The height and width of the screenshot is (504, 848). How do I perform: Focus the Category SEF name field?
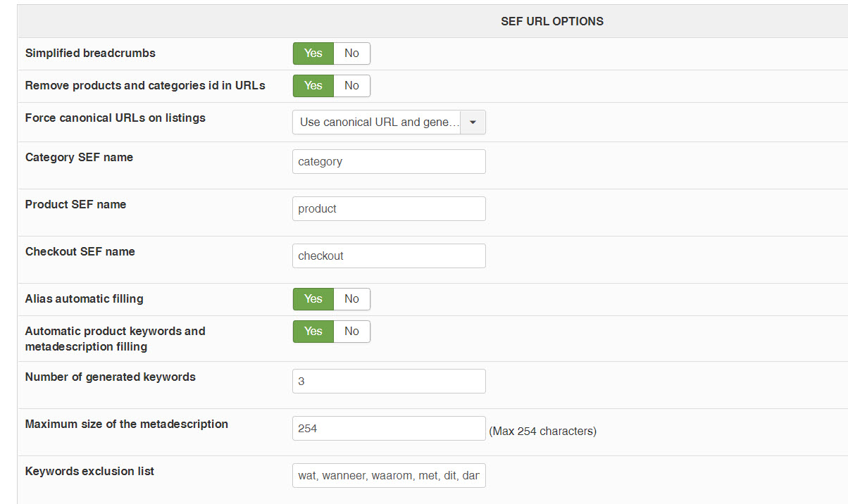pyautogui.click(x=389, y=162)
